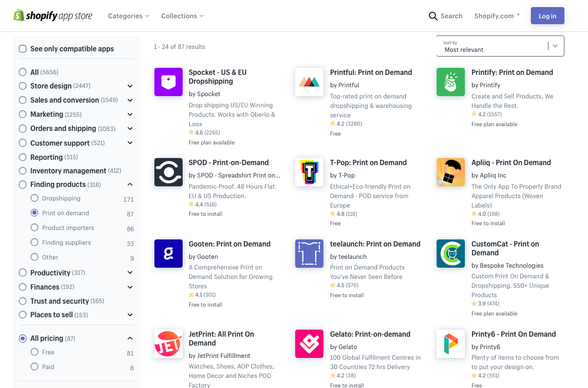
Task: Select the Finding suppliers radio
Action: [35, 242]
